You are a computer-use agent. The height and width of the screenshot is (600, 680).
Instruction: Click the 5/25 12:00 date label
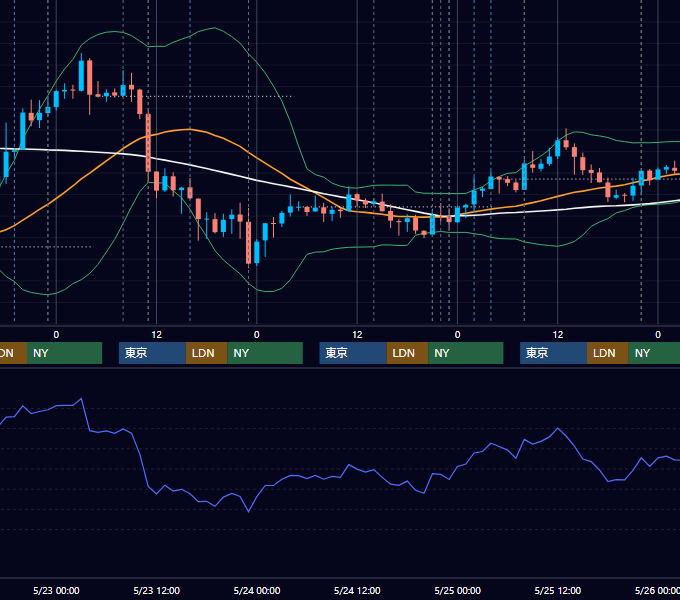558,590
